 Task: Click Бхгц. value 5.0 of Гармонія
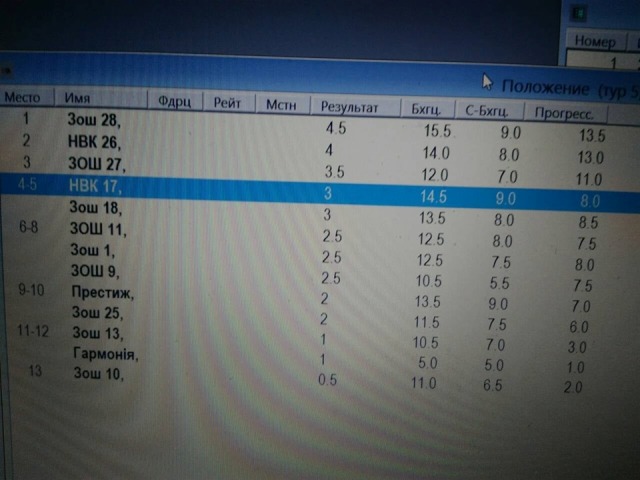(x=428, y=362)
